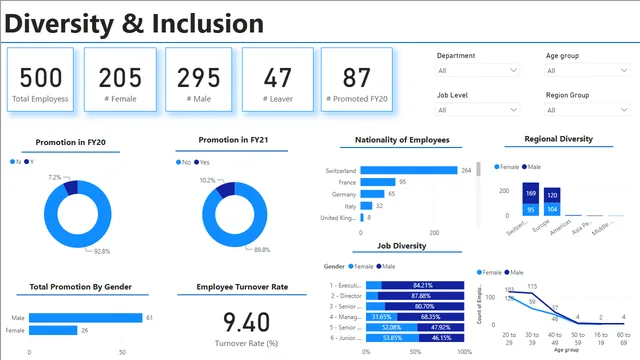Select the 68.35% Manager male bar segment
Screen dimensions: 640x360
click(x=431, y=317)
